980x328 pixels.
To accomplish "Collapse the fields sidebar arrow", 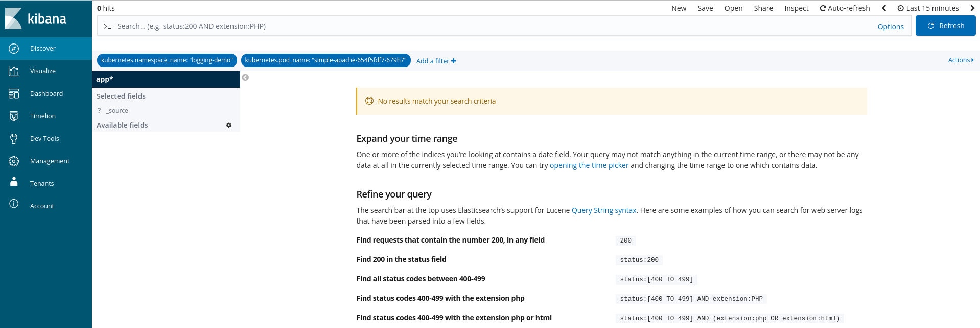I will coord(245,78).
